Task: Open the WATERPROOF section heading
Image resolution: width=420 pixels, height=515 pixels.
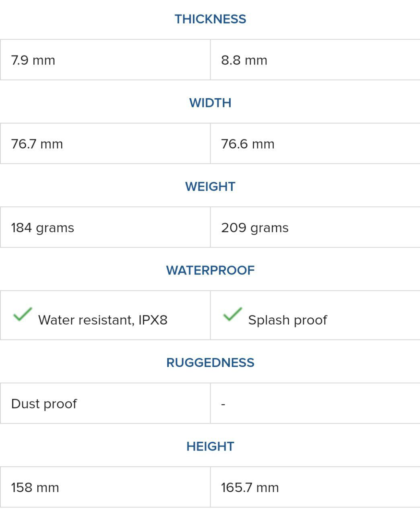Action: (x=210, y=270)
